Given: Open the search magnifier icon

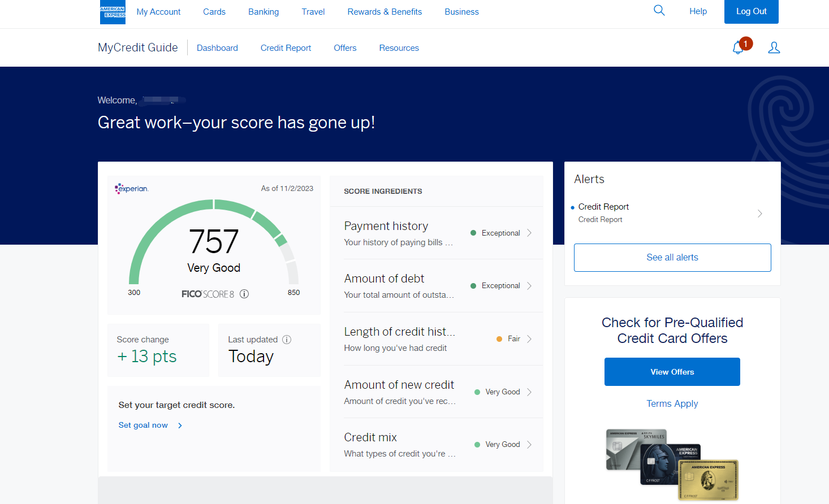Looking at the screenshot, I should pyautogui.click(x=659, y=10).
